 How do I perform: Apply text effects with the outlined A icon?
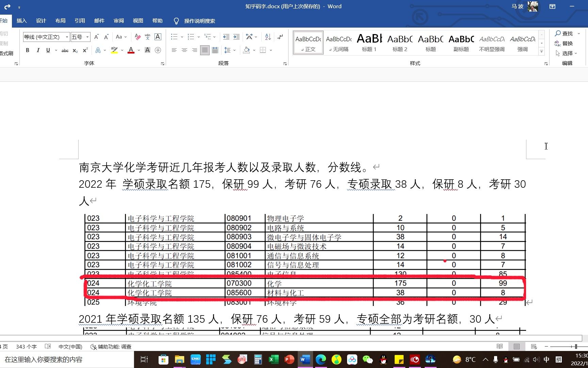98,50
